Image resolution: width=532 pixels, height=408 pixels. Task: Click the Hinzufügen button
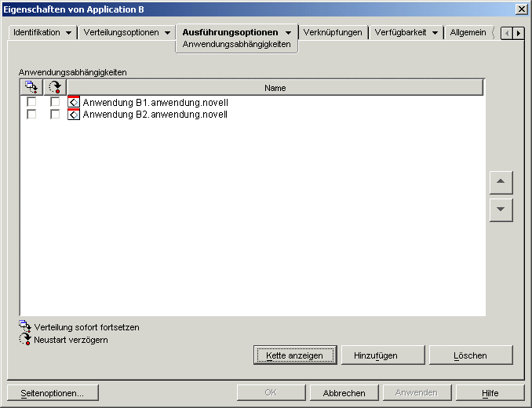pyautogui.click(x=383, y=355)
